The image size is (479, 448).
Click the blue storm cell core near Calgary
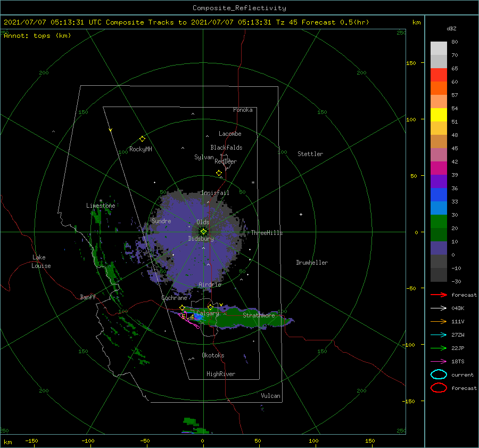pos(199,317)
